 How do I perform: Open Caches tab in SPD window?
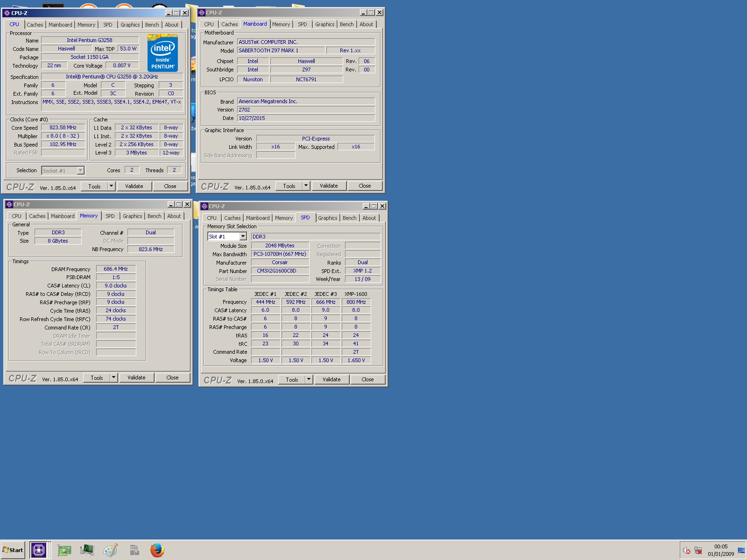click(232, 218)
